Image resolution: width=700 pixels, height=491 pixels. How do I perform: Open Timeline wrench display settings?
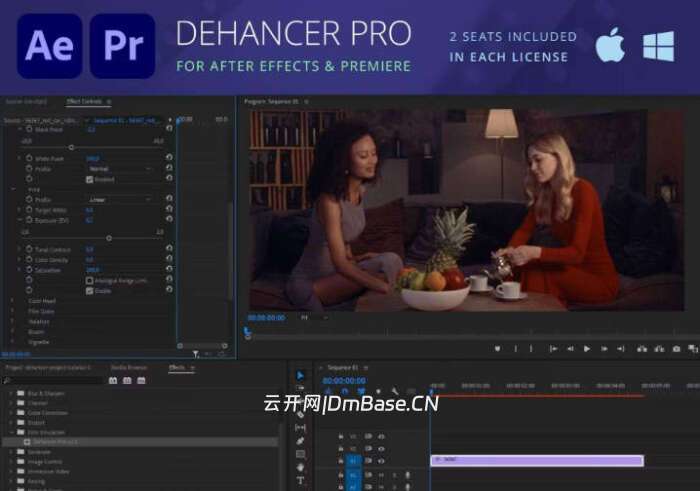(395, 391)
